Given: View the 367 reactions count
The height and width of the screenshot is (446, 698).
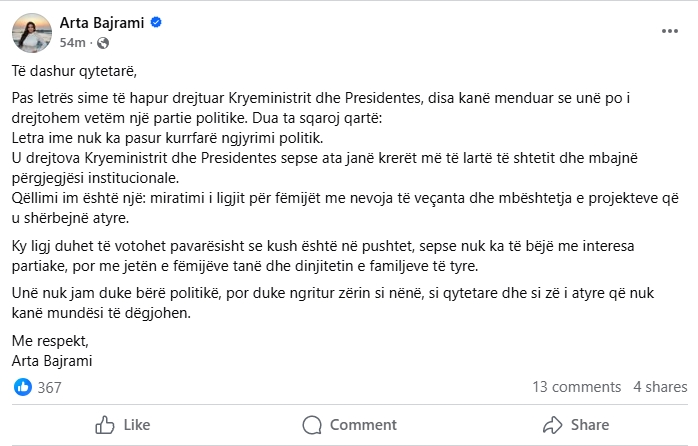Looking at the screenshot, I should point(50,388).
